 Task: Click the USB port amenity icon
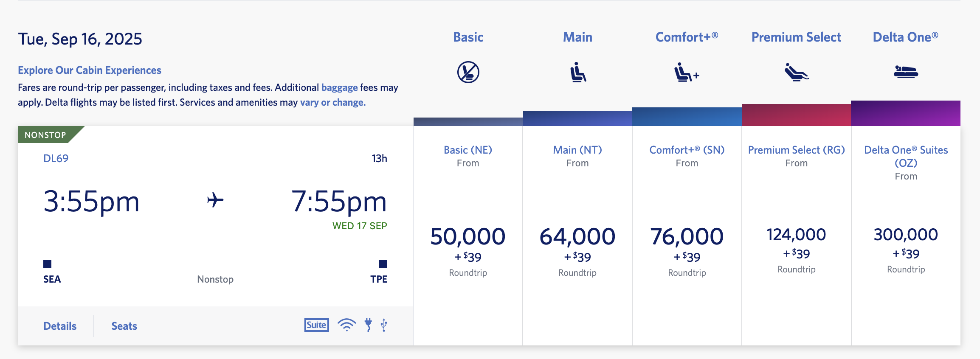pos(384,325)
